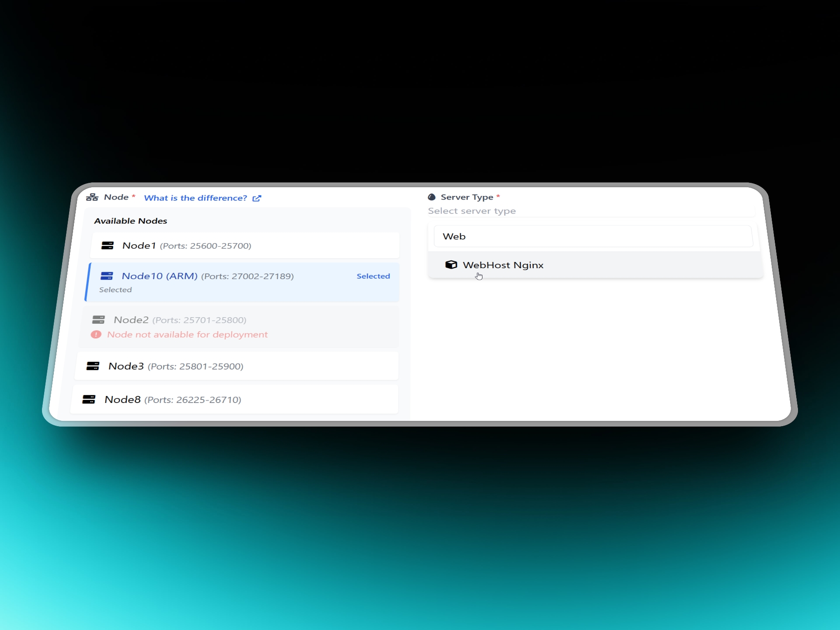Screen dimensions: 840x630
Task: Click the Server Type label icon
Action: click(432, 197)
